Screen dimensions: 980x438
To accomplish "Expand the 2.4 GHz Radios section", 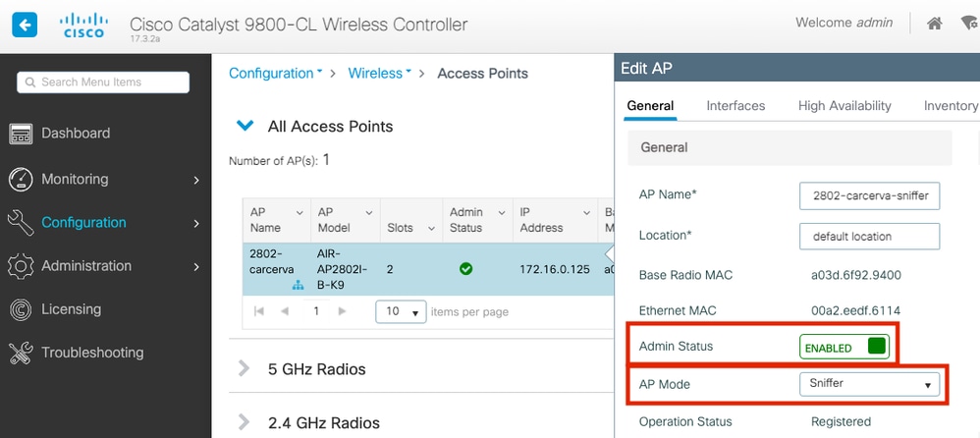I will click(244, 422).
